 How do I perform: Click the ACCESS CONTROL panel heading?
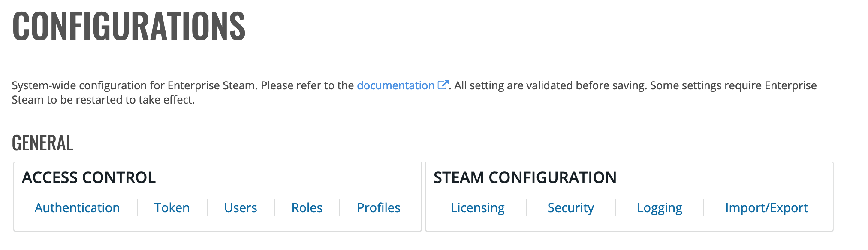pyautogui.click(x=89, y=177)
